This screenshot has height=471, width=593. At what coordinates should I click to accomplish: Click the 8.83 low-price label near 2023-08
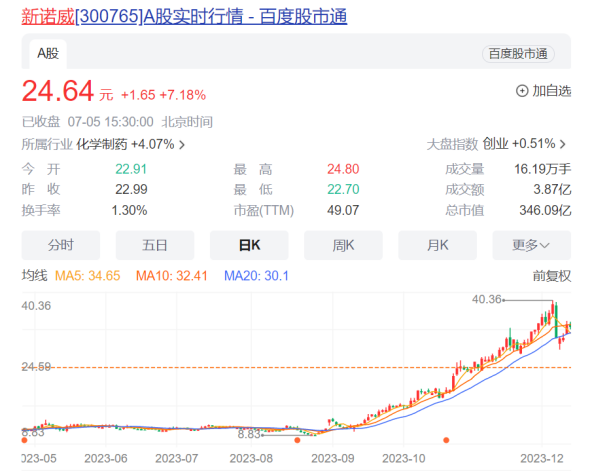249,434
